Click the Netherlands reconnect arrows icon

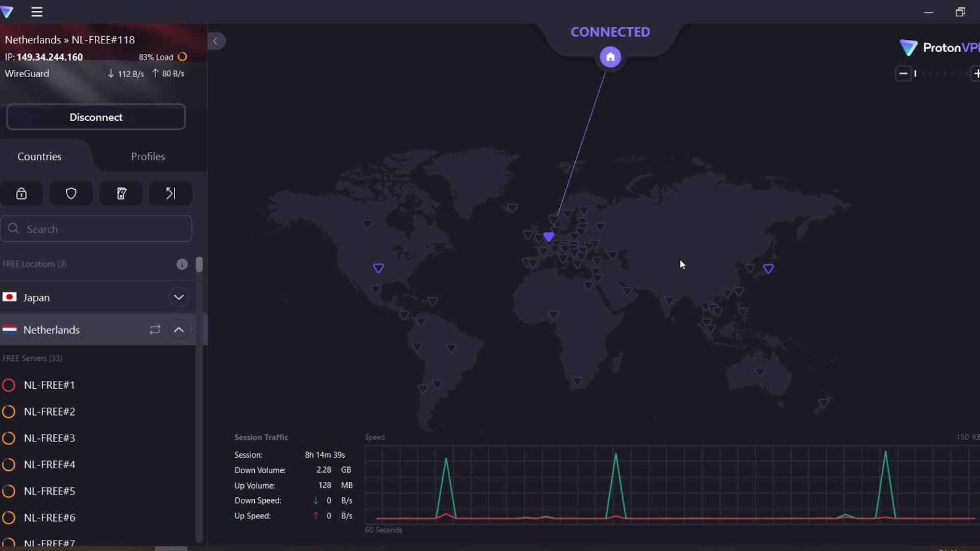click(x=155, y=329)
